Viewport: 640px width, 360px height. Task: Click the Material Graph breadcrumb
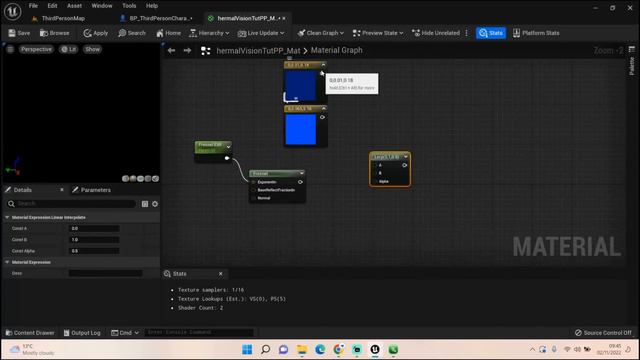(336, 51)
